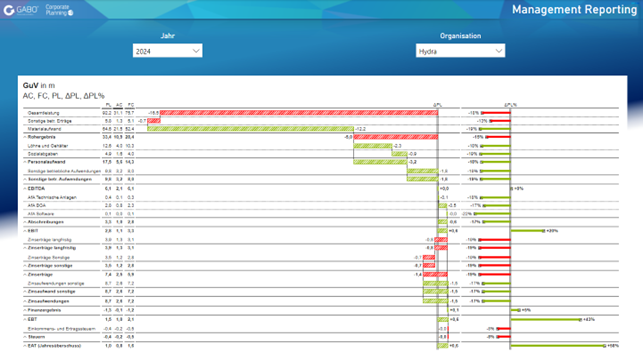643x360 pixels.
Task: Click the EBIT +20% green percentage bar
Action: pyautogui.click(x=528, y=231)
